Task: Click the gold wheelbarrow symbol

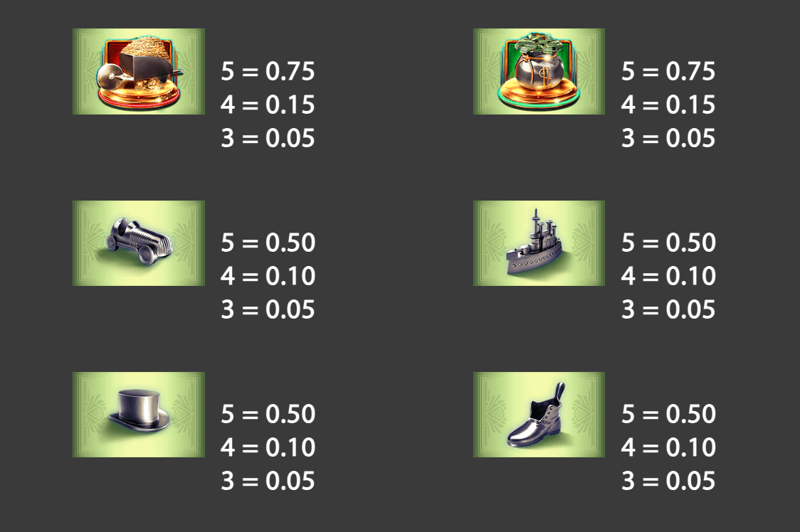Action: pos(139,71)
